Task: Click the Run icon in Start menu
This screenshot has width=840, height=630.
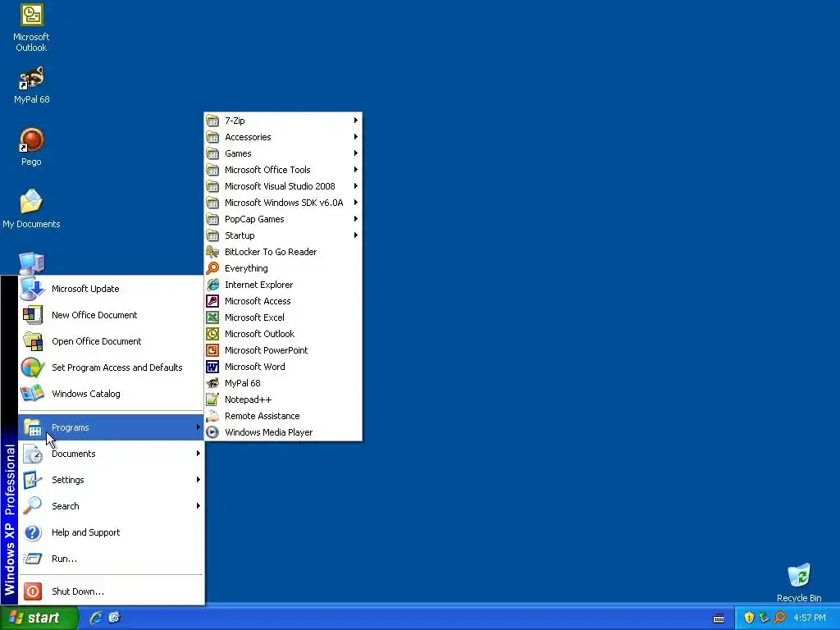Action: coord(32,559)
